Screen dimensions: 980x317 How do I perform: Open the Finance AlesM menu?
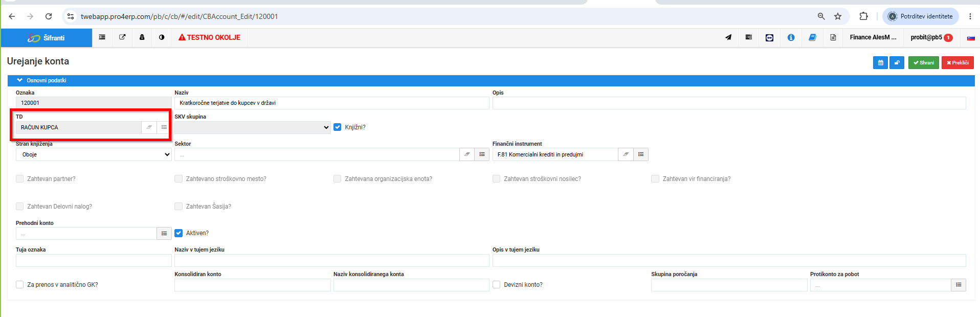(x=873, y=37)
